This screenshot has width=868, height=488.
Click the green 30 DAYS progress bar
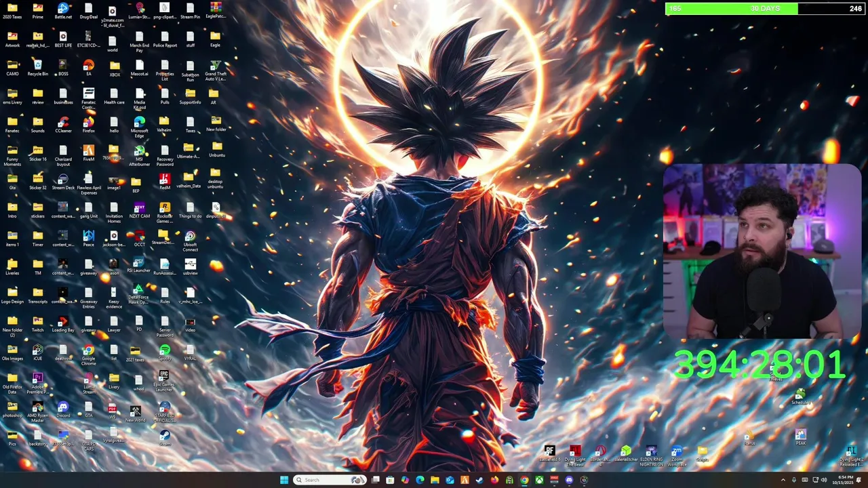765,9
